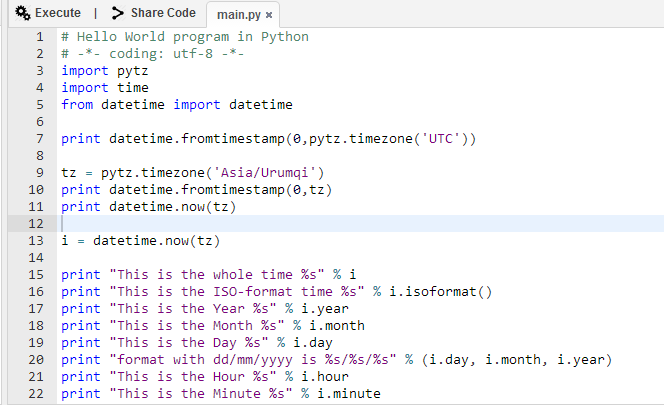Image resolution: width=664 pixels, height=405 pixels.
Task: Click line number 7 in gutter
Action: pos(40,139)
